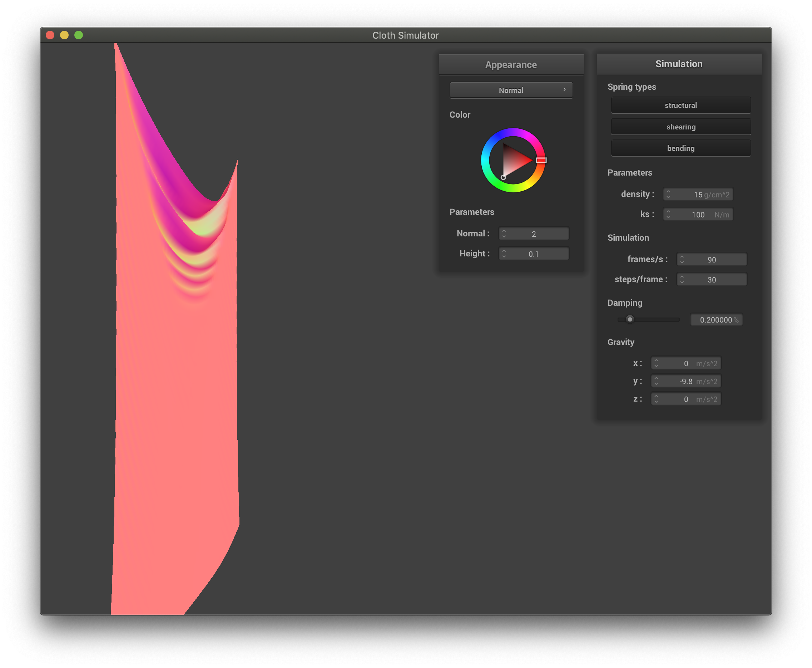The width and height of the screenshot is (812, 668).
Task: Click the Gravity z stepper arrows
Action: 656,399
